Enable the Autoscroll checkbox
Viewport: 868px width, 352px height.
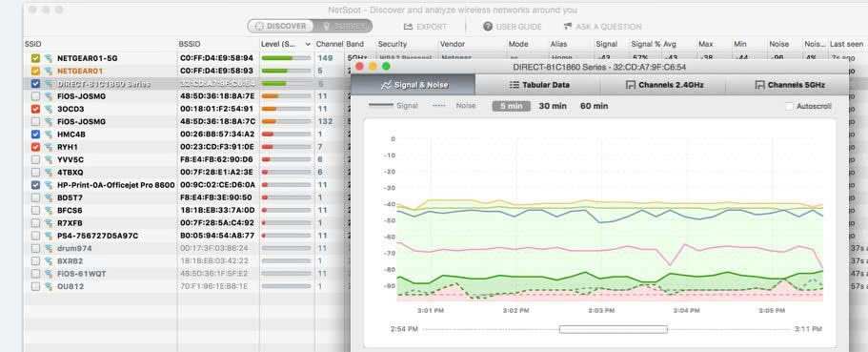click(x=789, y=106)
